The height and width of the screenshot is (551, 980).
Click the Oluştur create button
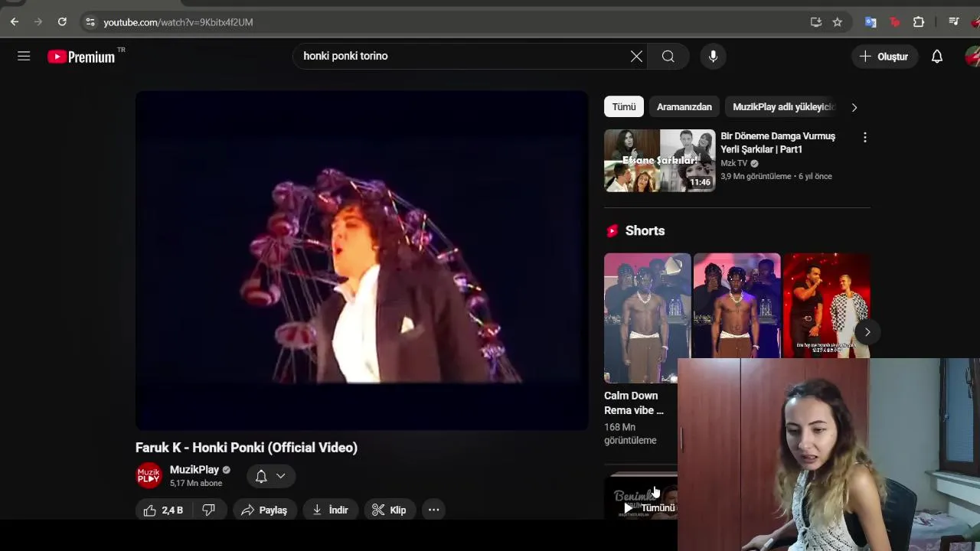point(884,57)
